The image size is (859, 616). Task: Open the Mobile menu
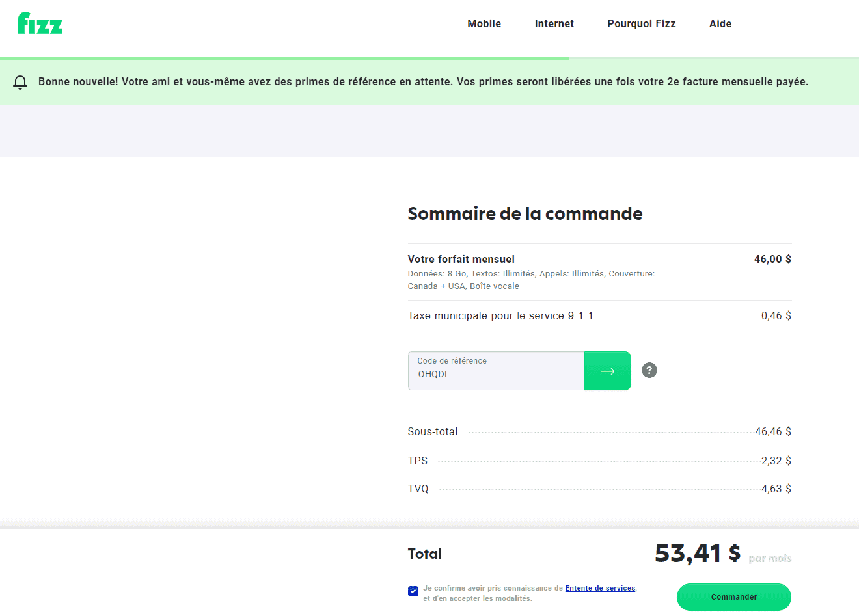pos(484,24)
